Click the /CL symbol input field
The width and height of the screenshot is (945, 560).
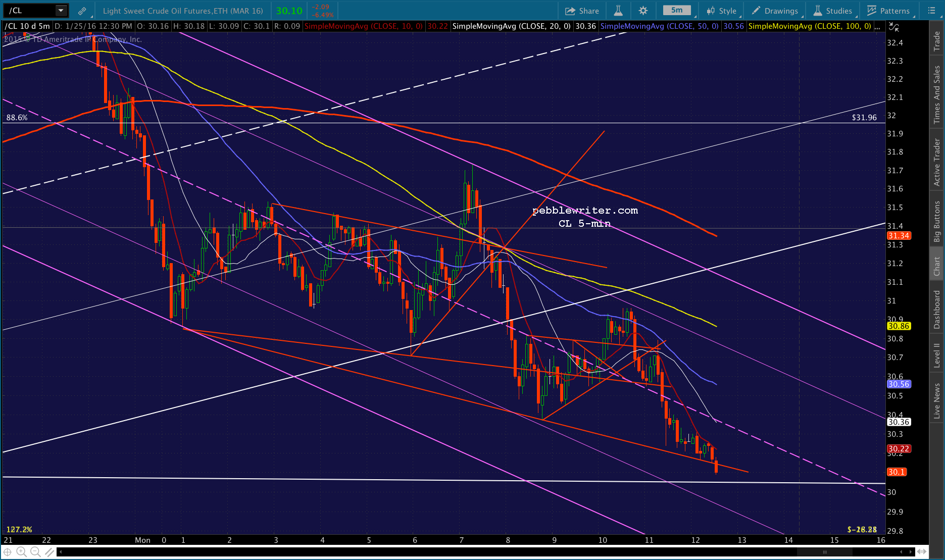click(30, 10)
